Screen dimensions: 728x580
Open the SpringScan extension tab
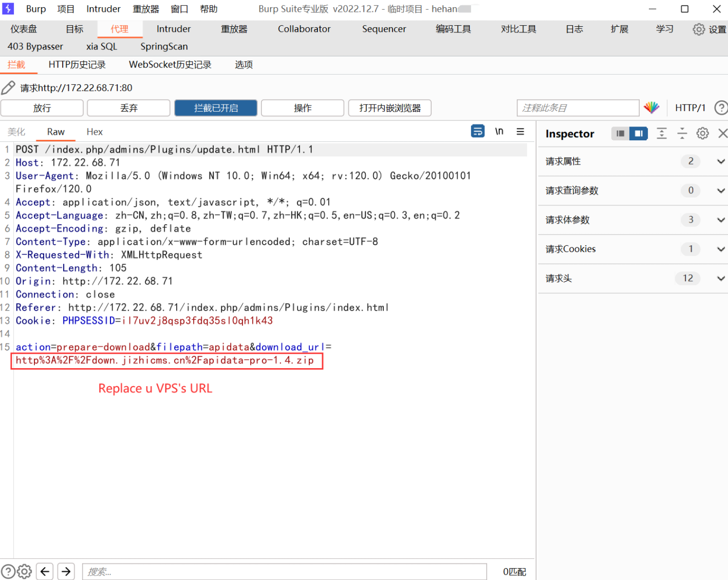[164, 47]
